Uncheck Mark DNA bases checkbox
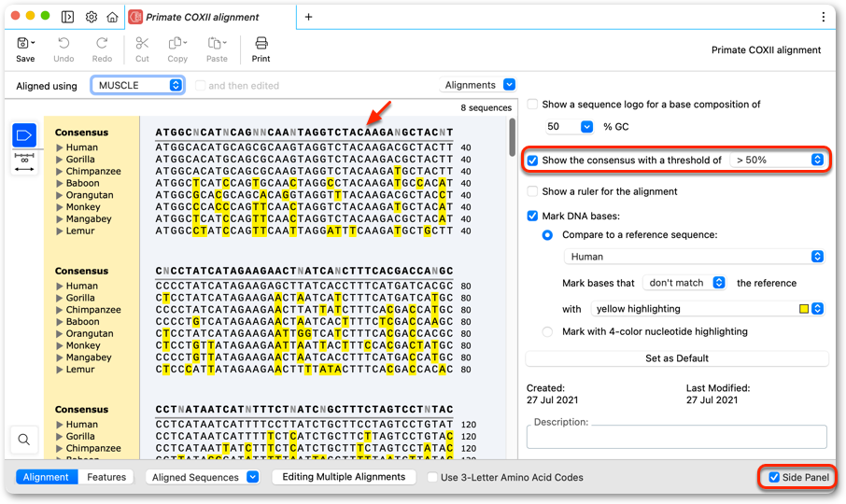 click(x=532, y=217)
